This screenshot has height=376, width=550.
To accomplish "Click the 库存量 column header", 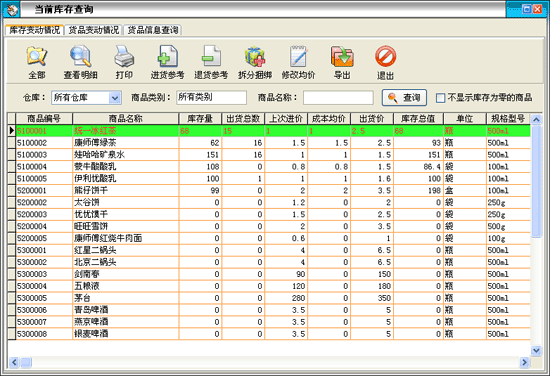I will (200, 119).
